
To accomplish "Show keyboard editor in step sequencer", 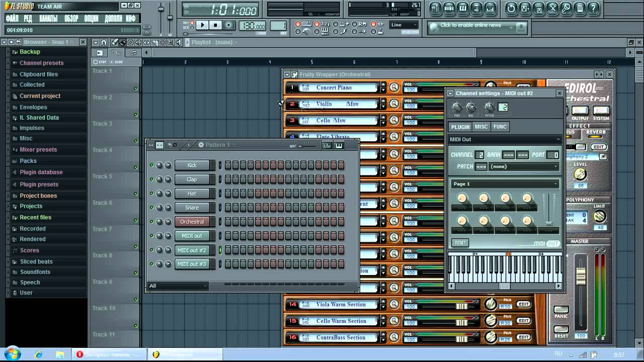I will (x=339, y=145).
